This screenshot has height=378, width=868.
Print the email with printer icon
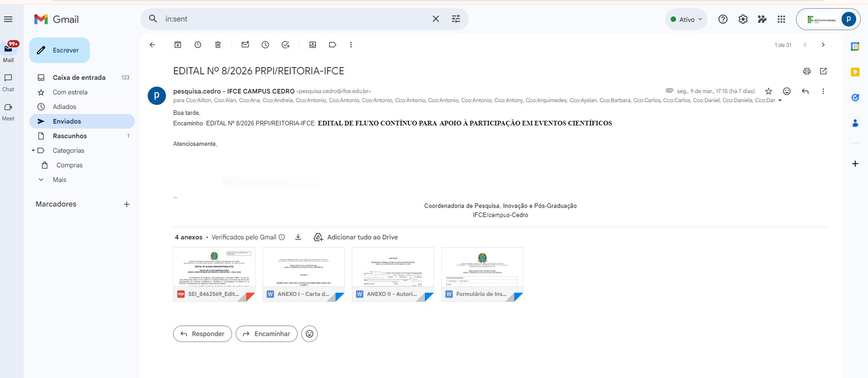[x=807, y=71]
